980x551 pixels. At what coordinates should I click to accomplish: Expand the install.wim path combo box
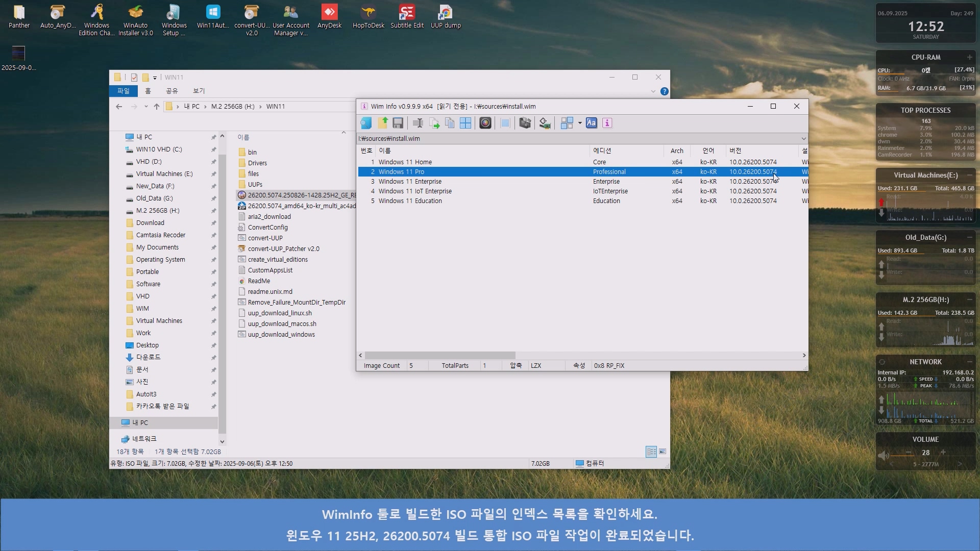[803, 139]
